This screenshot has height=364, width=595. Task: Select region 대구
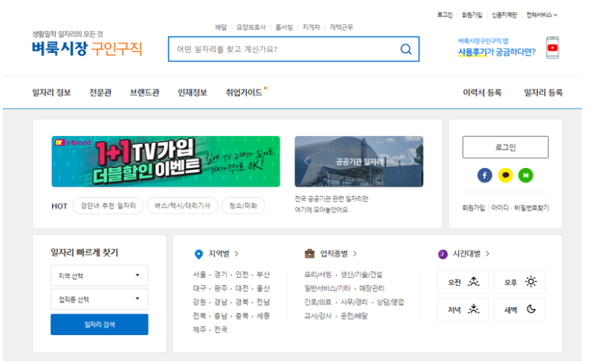click(199, 288)
